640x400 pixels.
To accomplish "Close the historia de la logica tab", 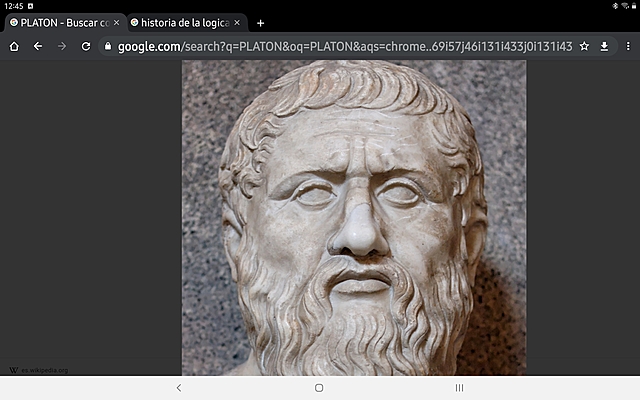I will click(237, 23).
